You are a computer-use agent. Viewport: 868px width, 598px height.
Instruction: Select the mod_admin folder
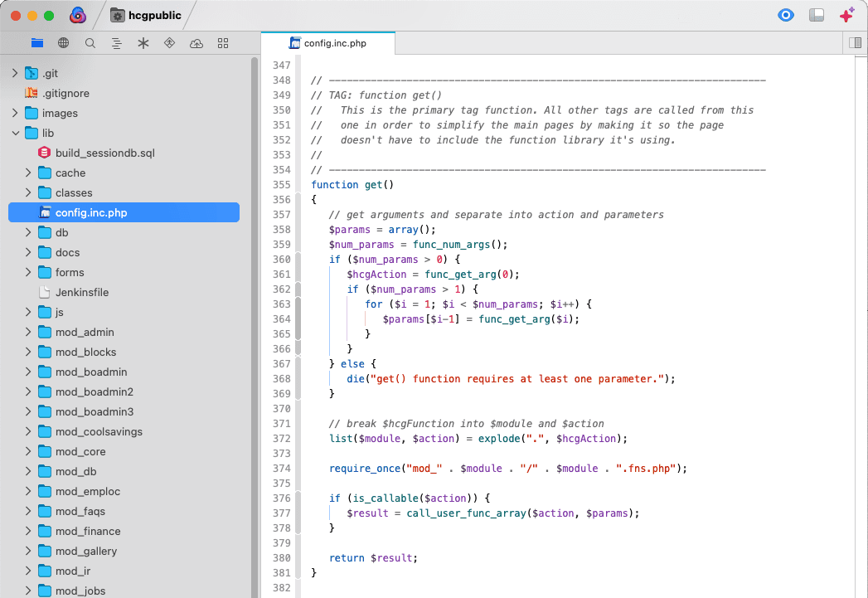[85, 333]
